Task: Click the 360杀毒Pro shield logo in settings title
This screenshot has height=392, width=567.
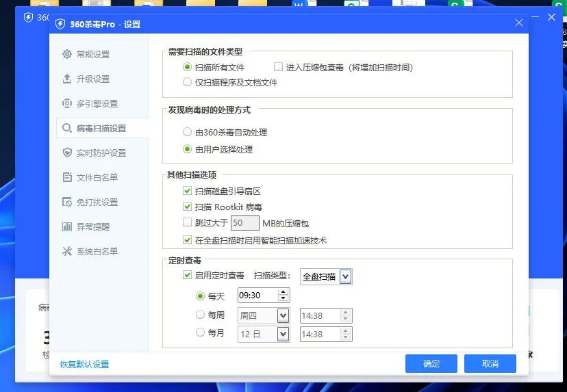Action: pyautogui.click(x=60, y=24)
